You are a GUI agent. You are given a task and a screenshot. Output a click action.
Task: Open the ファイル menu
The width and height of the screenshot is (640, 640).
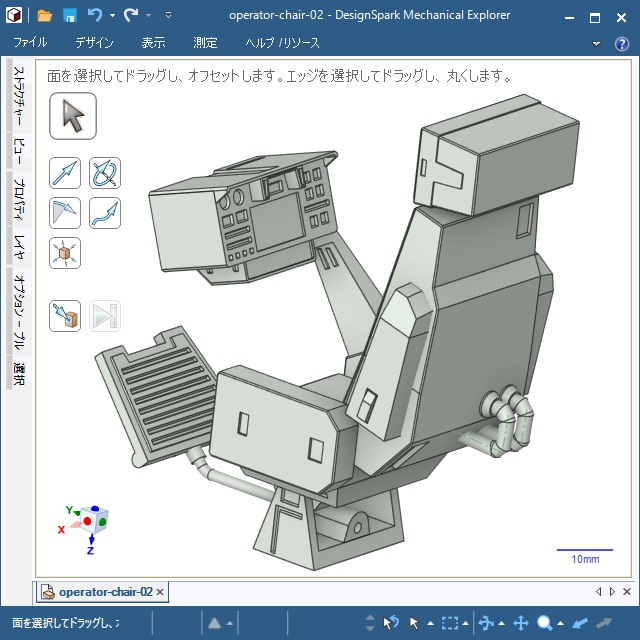pyautogui.click(x=30, y=42)
